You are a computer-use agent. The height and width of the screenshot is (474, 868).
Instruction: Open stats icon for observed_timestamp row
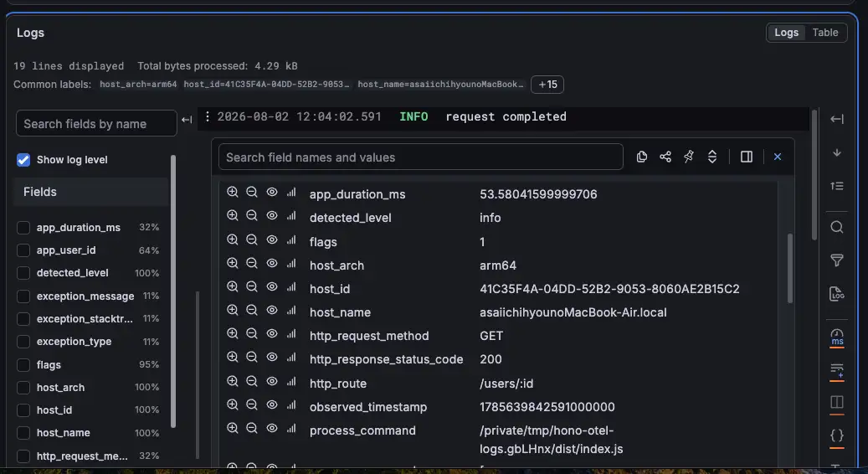(x=291, y=404)
